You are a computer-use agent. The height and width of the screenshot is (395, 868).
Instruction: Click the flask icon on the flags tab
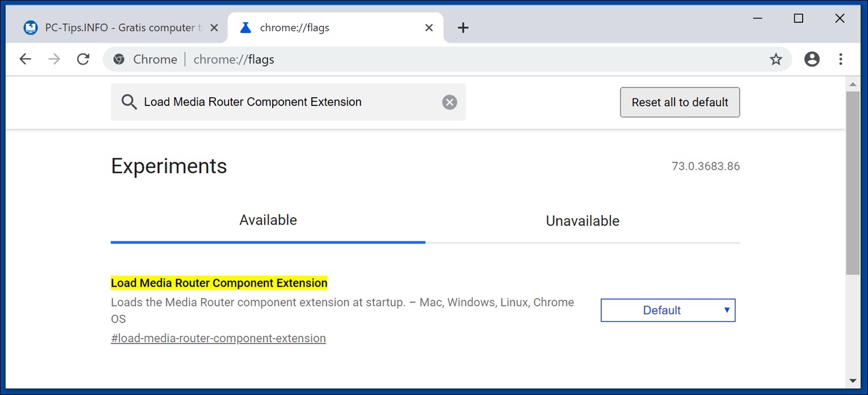pos(245,27)
